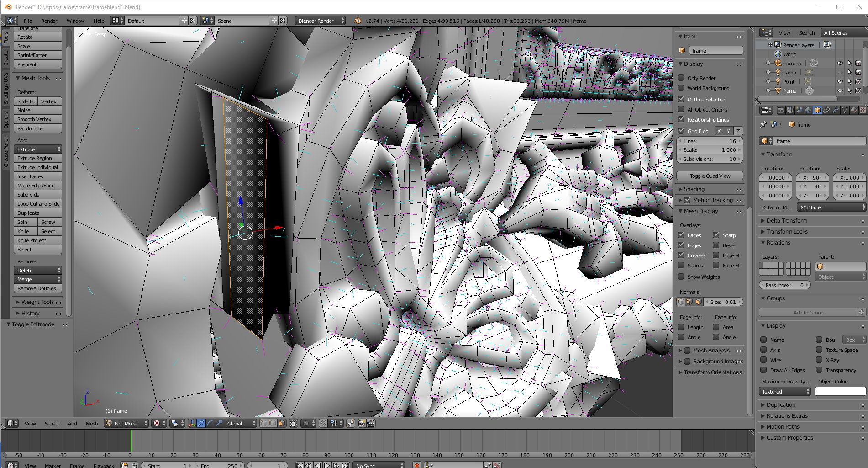868x468 pixels.
Task: Uncheck Outline Selected option
Action: (x=681, y=99)
